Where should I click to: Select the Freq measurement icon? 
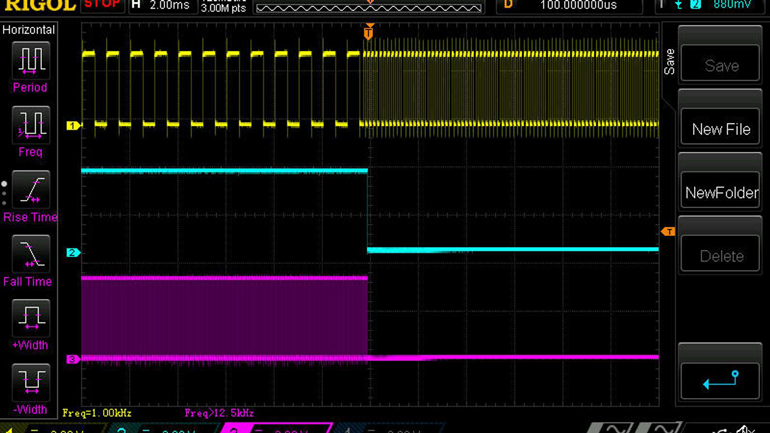(x=30, y=125)
